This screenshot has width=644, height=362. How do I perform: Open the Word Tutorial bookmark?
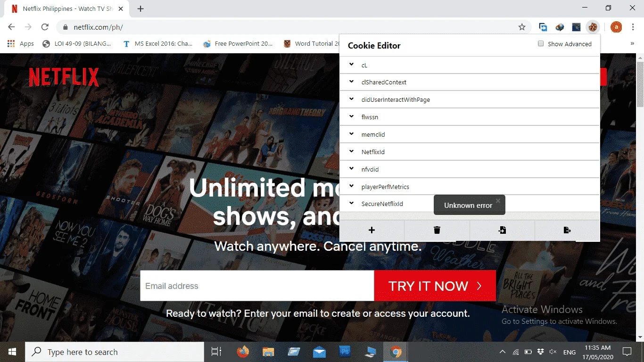311,44
